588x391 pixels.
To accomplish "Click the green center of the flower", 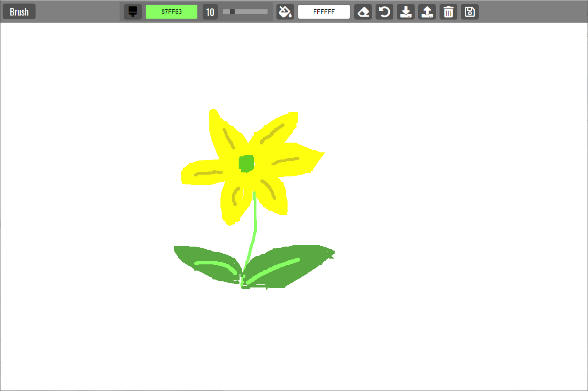I will pos(246,164).
